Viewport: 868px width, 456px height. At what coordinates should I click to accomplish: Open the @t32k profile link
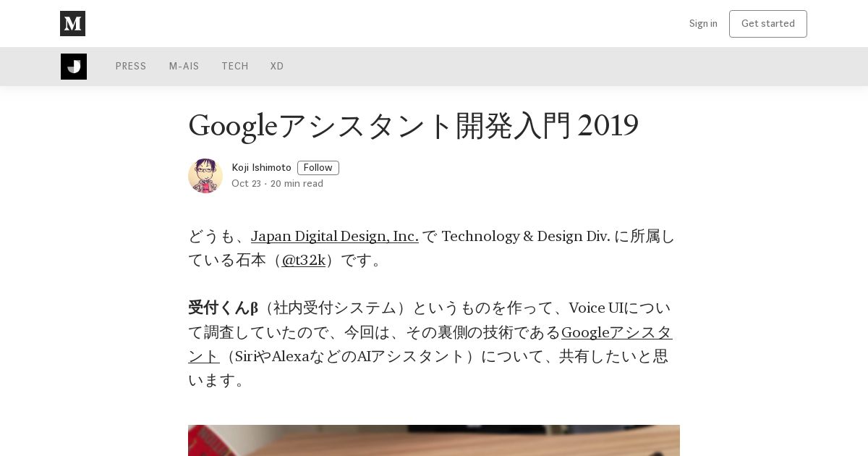[303, 260]
